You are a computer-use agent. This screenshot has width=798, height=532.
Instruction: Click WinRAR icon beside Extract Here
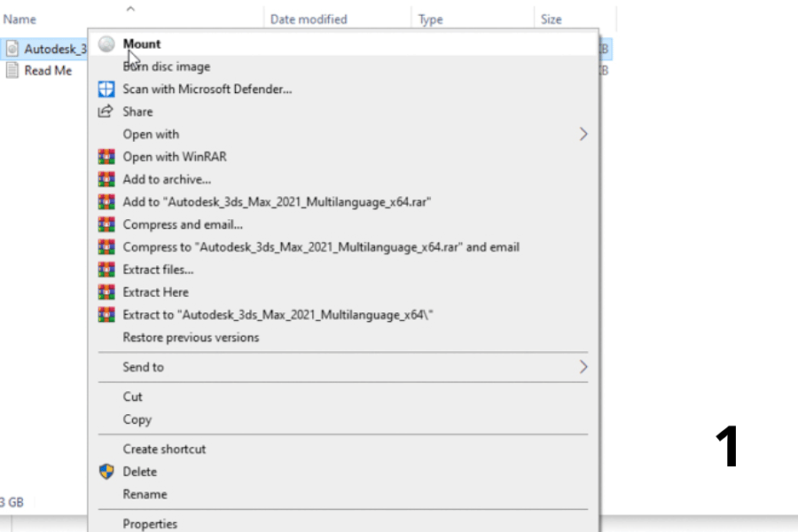[x=106, y=292]
